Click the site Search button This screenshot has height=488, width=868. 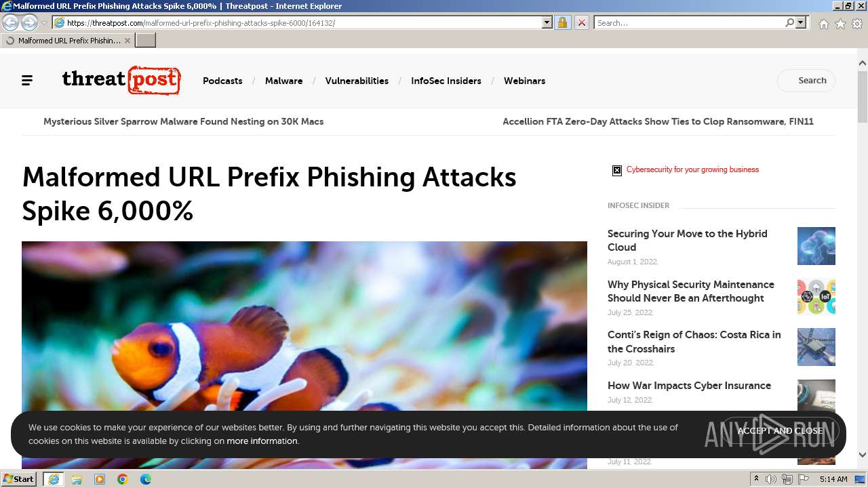(x=806, y=81)
